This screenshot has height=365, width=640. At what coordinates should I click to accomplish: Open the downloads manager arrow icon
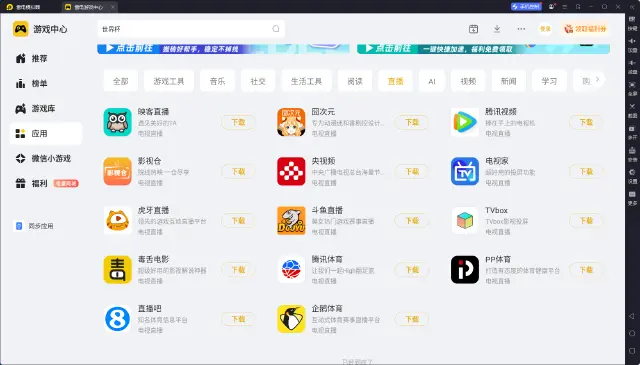[x=497, y=29]
